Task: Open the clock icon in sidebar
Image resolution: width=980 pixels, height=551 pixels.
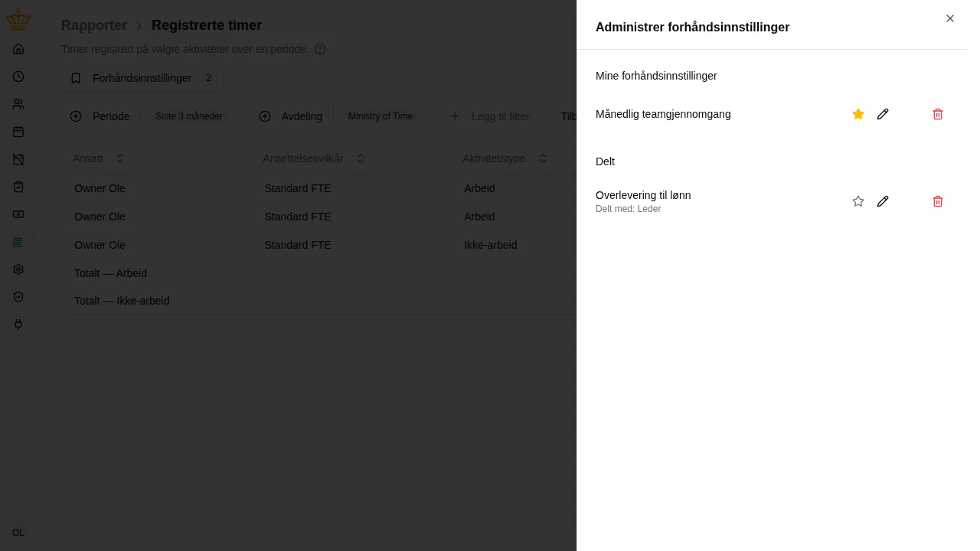Action: 18,77
